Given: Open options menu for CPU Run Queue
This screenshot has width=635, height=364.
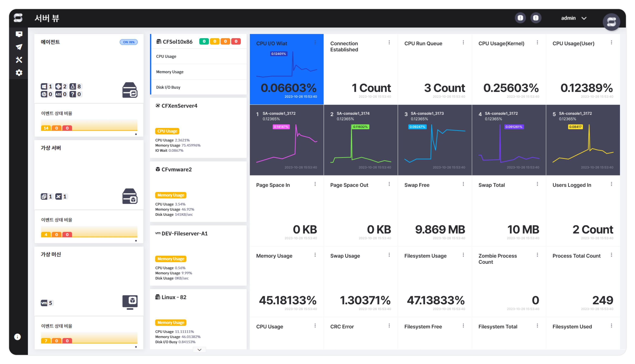Looking at the screenshot, I should 463,43.
